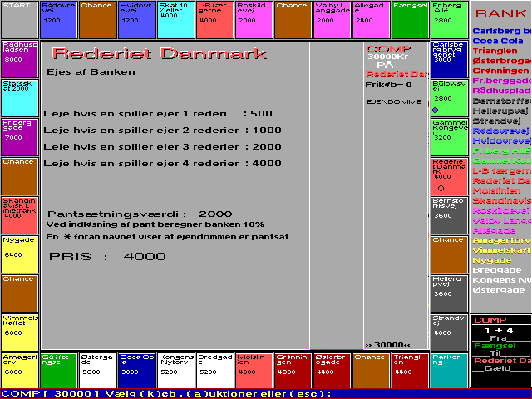Click Strandvej in the BANK list
This screenshot has width=532, height=399.
pyautogui.click(x=496, y=121)
